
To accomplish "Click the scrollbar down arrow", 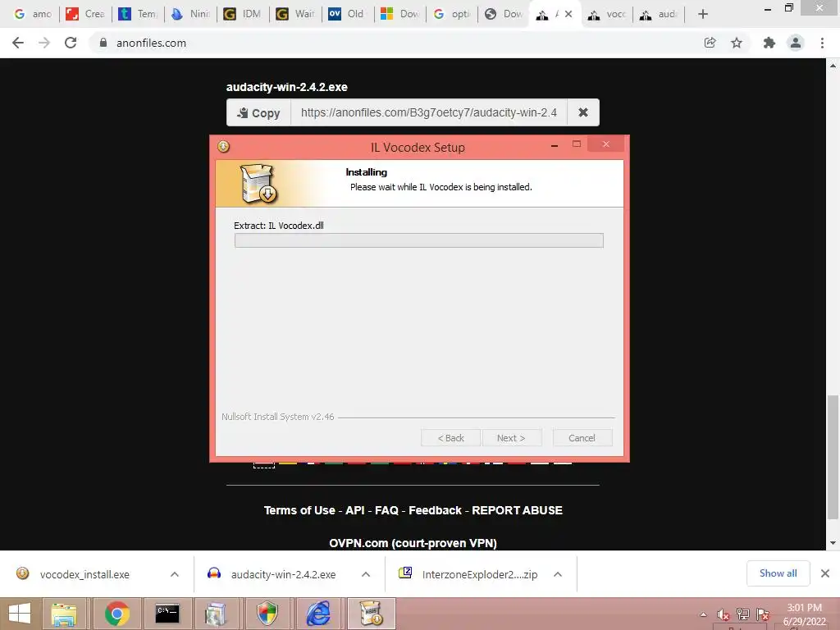I will tap(833, 543).
